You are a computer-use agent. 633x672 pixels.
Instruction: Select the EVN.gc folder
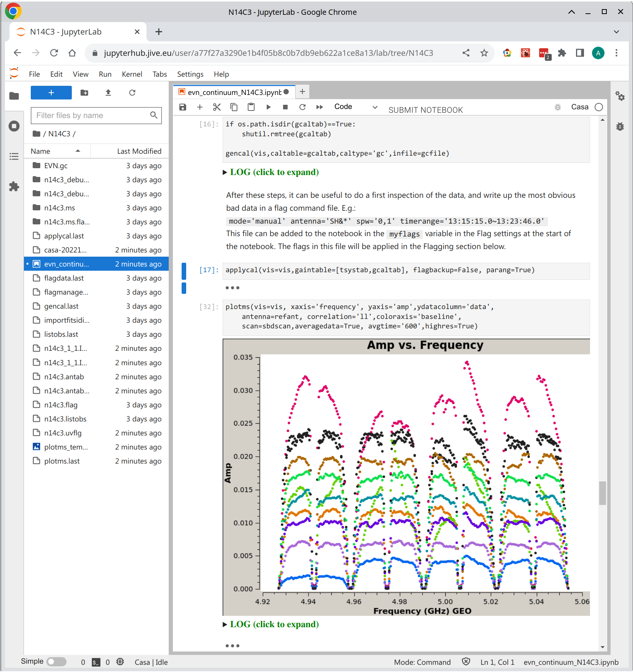(96, 166)
